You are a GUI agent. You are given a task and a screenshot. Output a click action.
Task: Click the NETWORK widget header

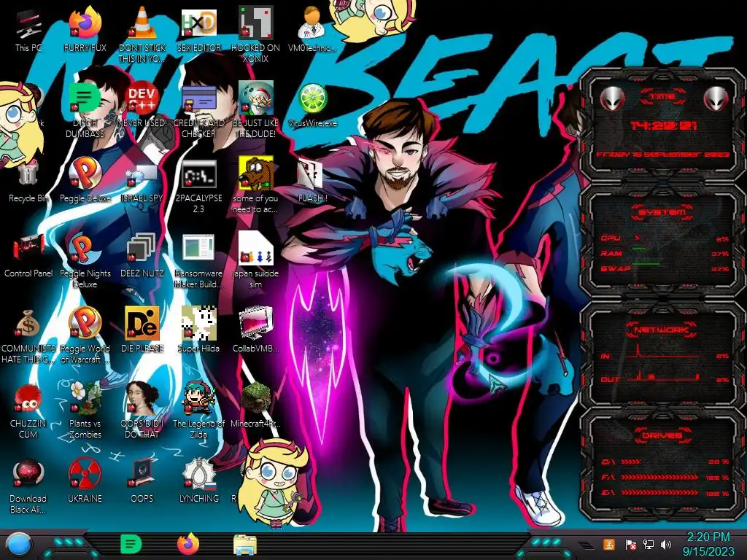click(x=662, y=329)
